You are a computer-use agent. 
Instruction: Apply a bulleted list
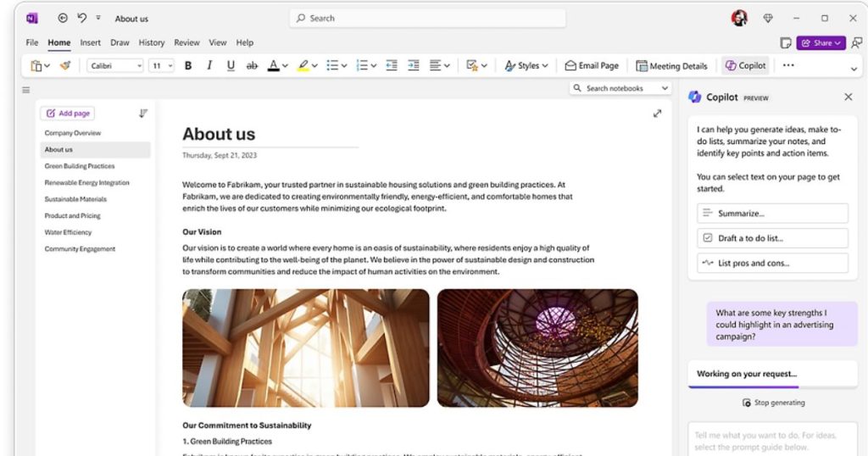pos(332,66)
